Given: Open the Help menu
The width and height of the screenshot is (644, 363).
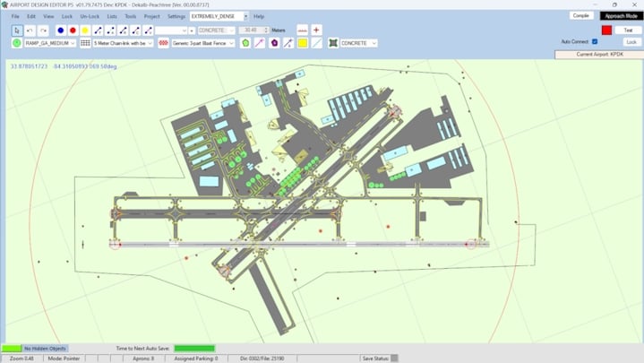Looking at the screenshot, I should coord(259,16).
